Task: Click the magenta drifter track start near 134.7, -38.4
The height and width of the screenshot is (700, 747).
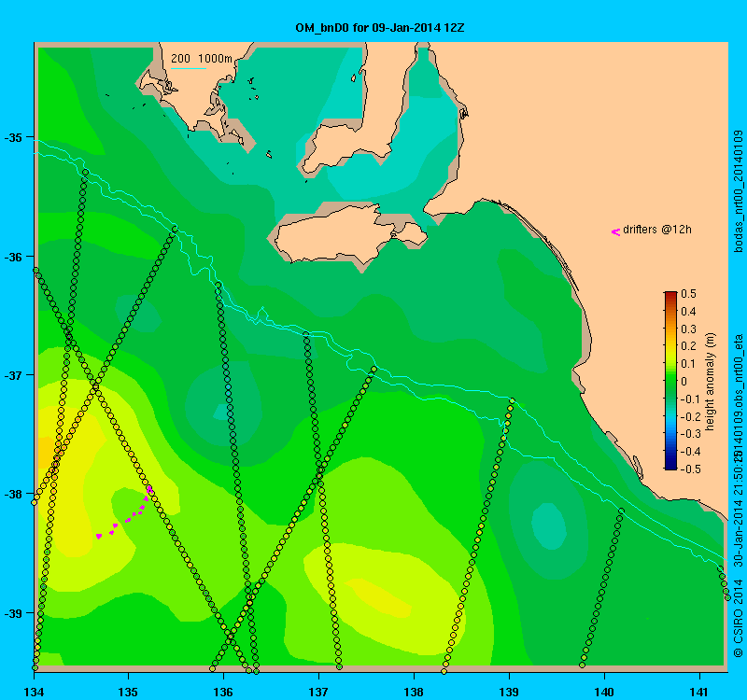Action: coord(99,537)
